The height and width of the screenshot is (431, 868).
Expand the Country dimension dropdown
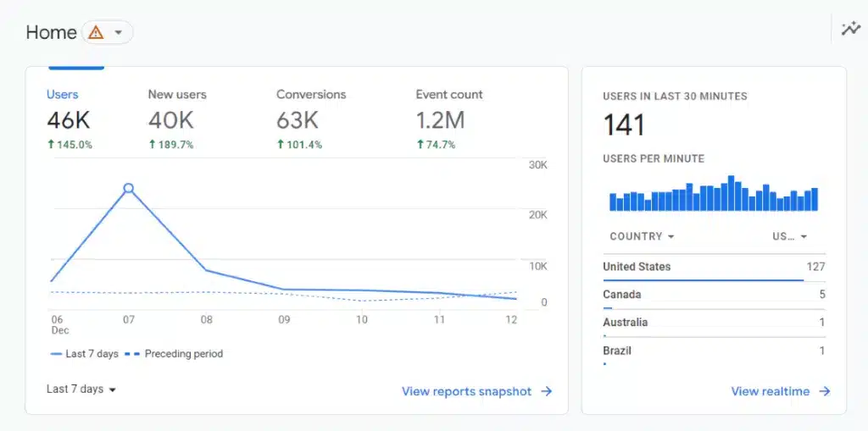(x=642, y=237)
